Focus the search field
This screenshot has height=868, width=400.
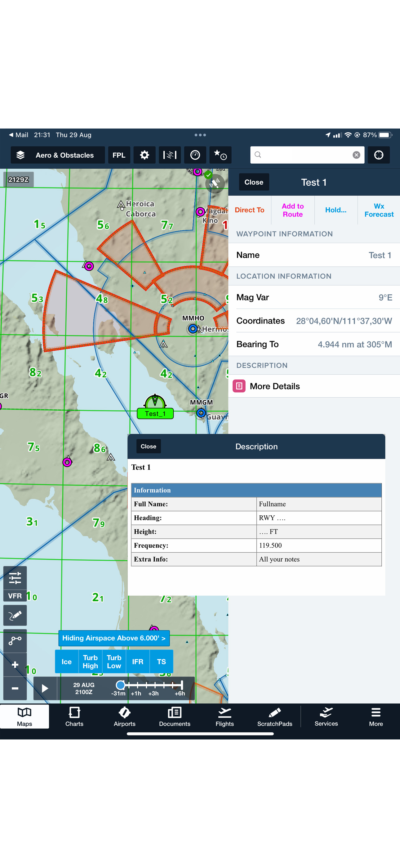click(x=307, y=155)
